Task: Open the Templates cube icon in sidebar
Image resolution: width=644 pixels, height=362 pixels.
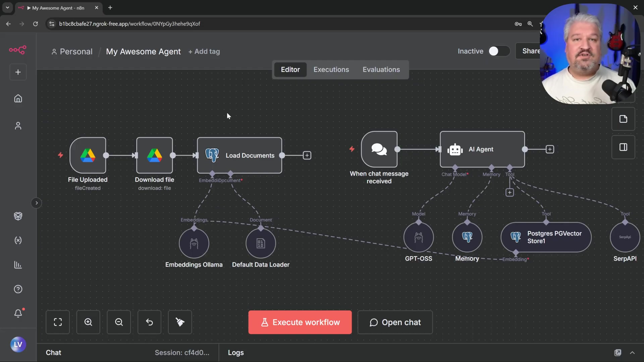Action: pos(18,216)
